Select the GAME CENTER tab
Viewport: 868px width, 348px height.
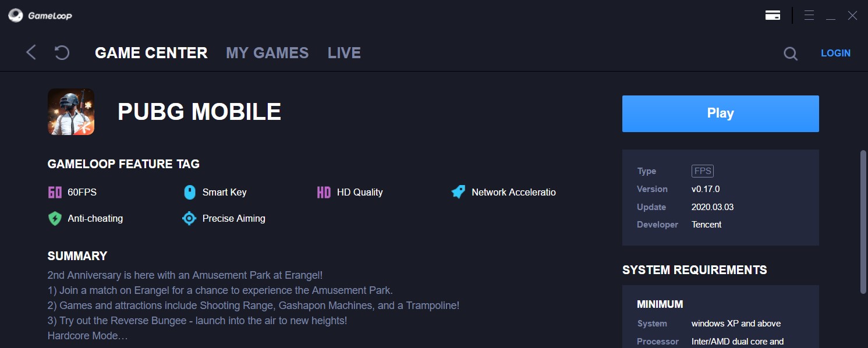151,53
